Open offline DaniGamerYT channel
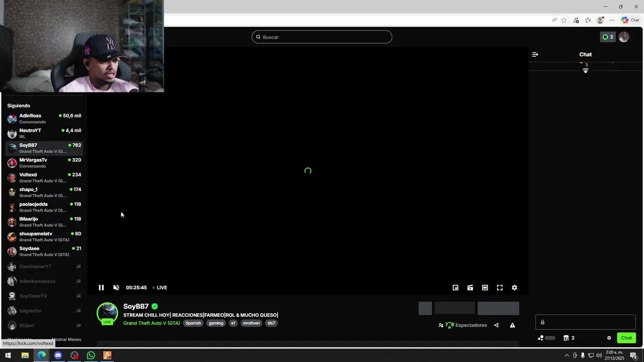644x362 pixels. pos(44,266)
